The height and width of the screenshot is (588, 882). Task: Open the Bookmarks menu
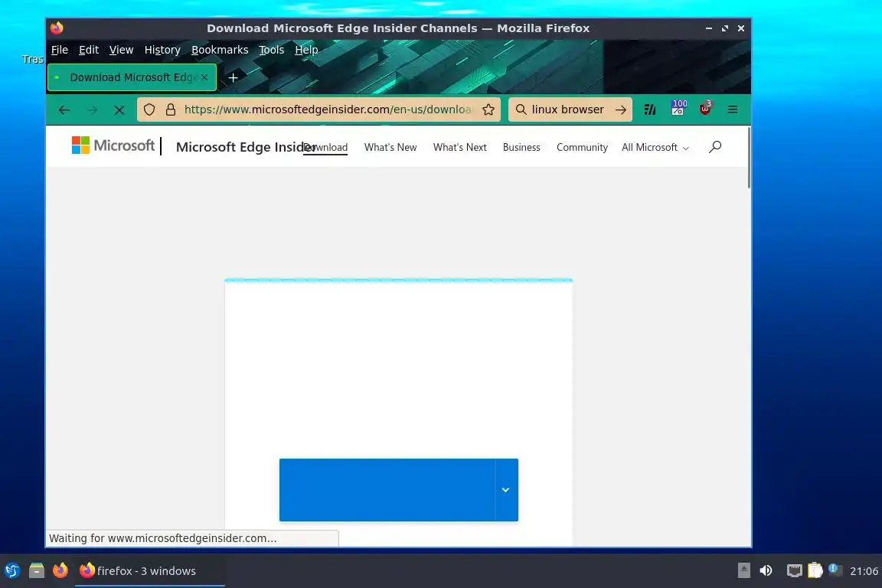(x=220, y=50)
